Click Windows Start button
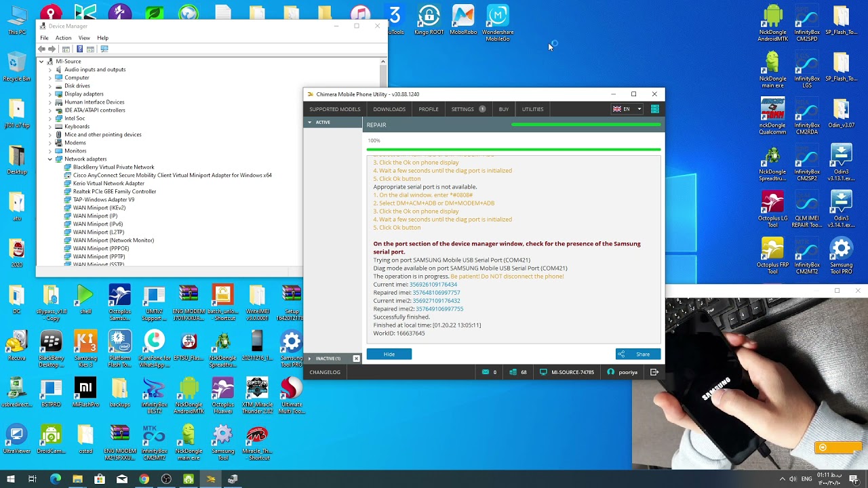 11,479
